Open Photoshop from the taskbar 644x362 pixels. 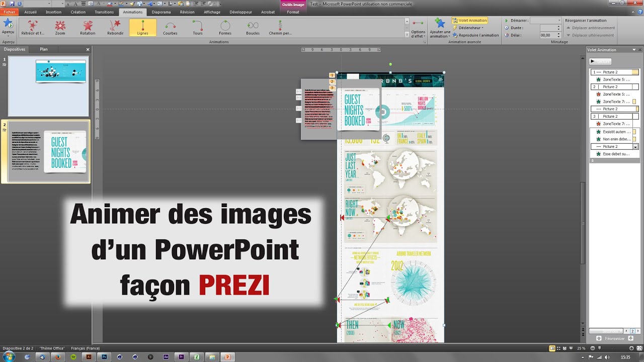(104, 357)
